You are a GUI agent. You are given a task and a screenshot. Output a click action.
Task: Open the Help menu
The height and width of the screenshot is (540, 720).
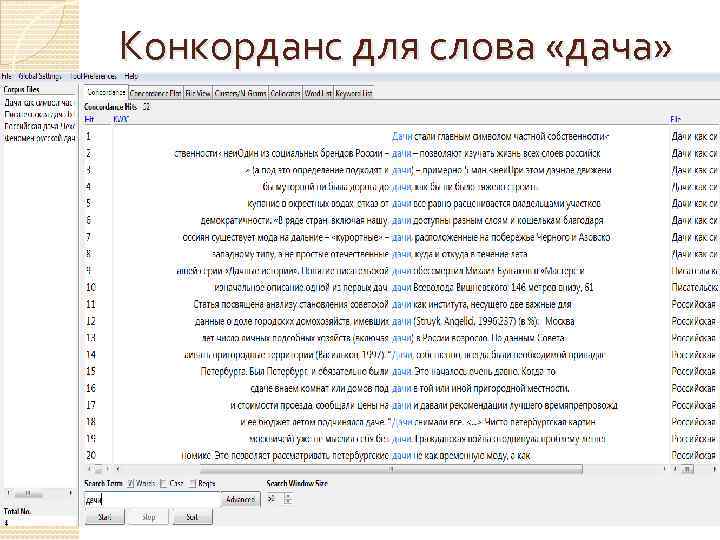(x=131, y=76)
